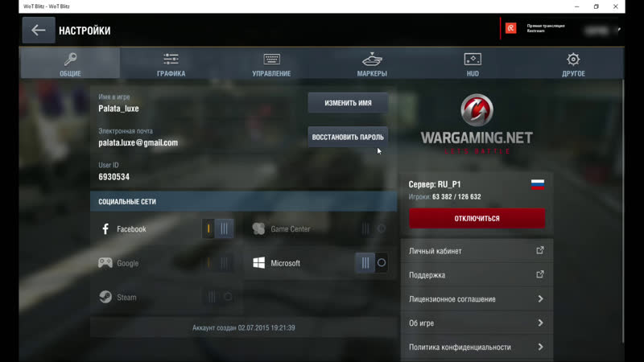
Task: Click the player name Palata_luxe
Action: [118, 109]
